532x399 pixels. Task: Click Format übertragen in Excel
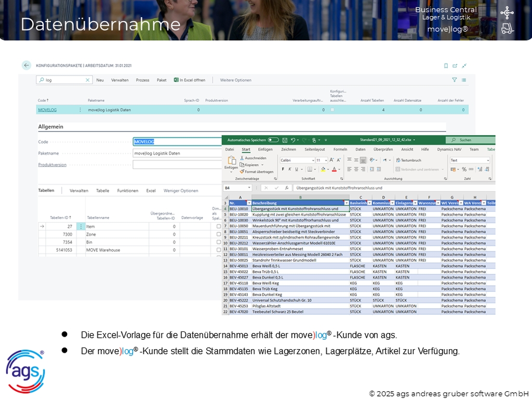coord(257,171)
